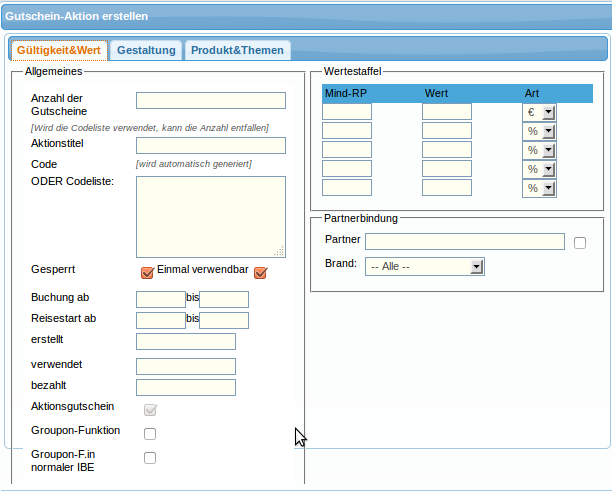This screenshot has width=612, height=494.
Task: Check Groupon-F. in normaler IBE box
Action: 150,458
